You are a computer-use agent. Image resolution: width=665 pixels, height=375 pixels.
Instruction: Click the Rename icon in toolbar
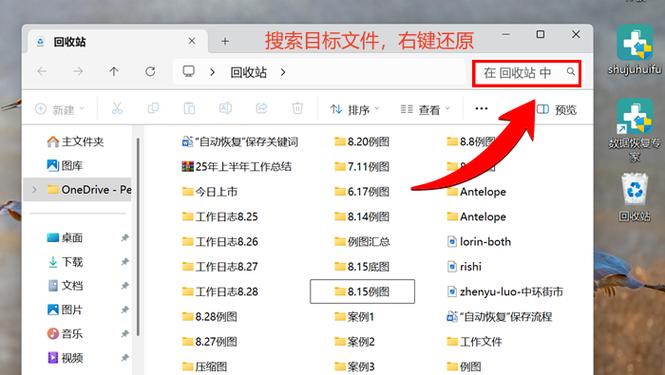pos(225,109)
